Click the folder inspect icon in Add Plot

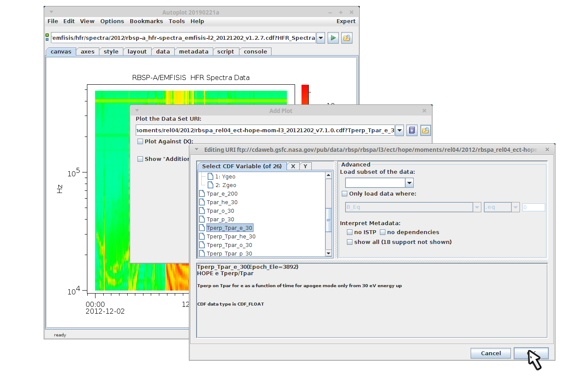pyautogui.click(x=425, y=131)
